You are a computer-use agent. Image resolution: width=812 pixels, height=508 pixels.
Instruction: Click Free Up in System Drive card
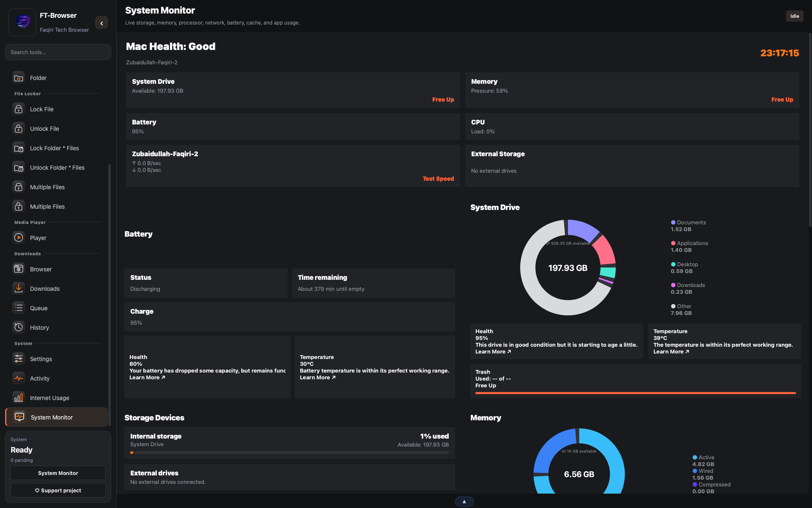443,99
